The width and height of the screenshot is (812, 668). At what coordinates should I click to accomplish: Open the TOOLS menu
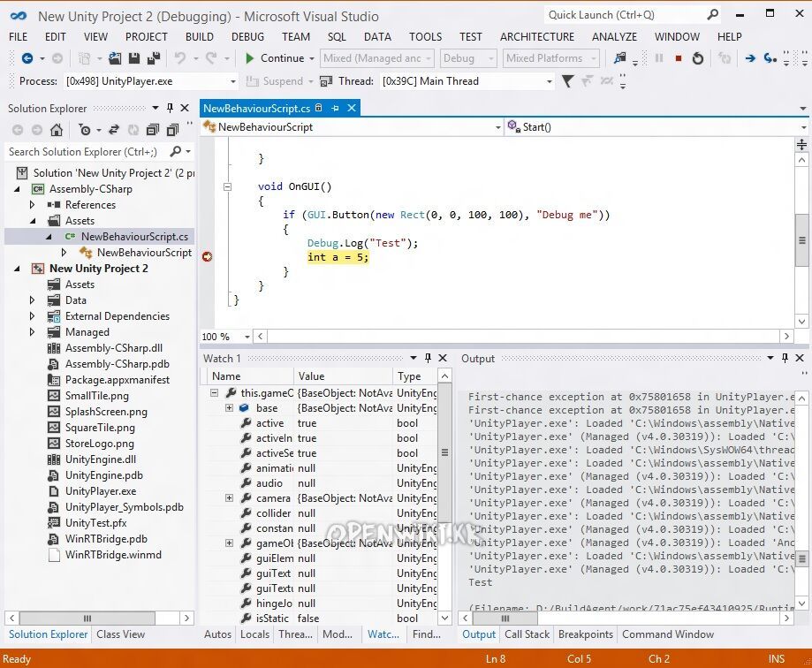click(x=425, y=37)
